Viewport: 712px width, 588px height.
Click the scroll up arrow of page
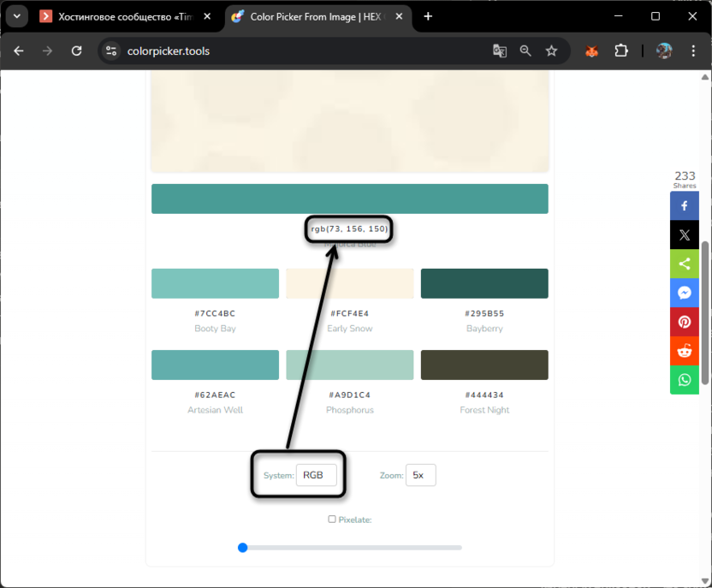click(705, 77)
